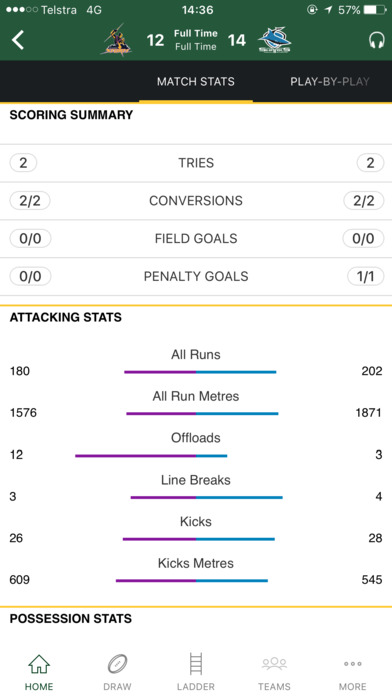
Task: Open live audio via headphones icon
Action: (x=376, y=40)
